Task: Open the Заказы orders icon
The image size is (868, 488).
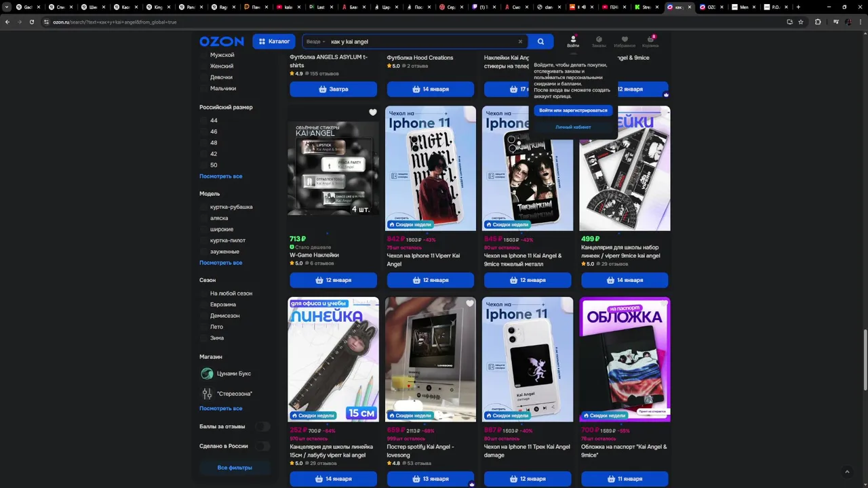Action: [x=599, y=41]
